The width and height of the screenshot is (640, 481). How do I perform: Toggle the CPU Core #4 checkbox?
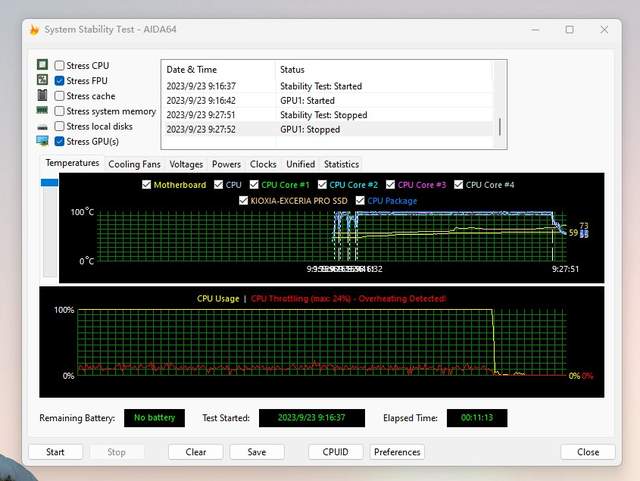pyautogui.click(x=458, y=185)
